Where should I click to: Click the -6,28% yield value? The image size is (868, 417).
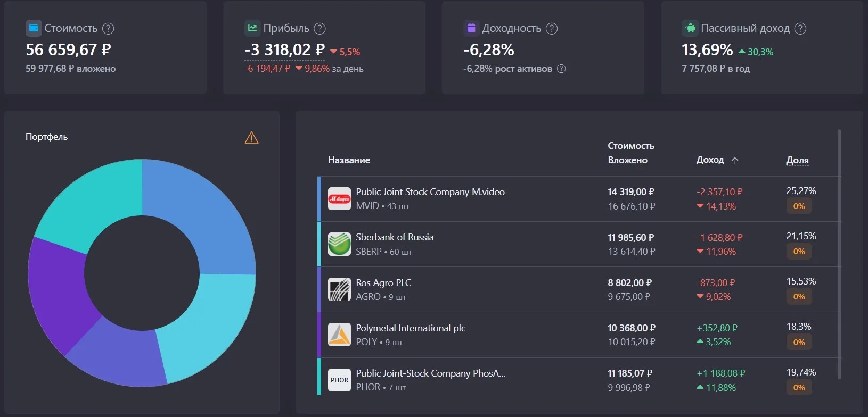coord(489,50)
